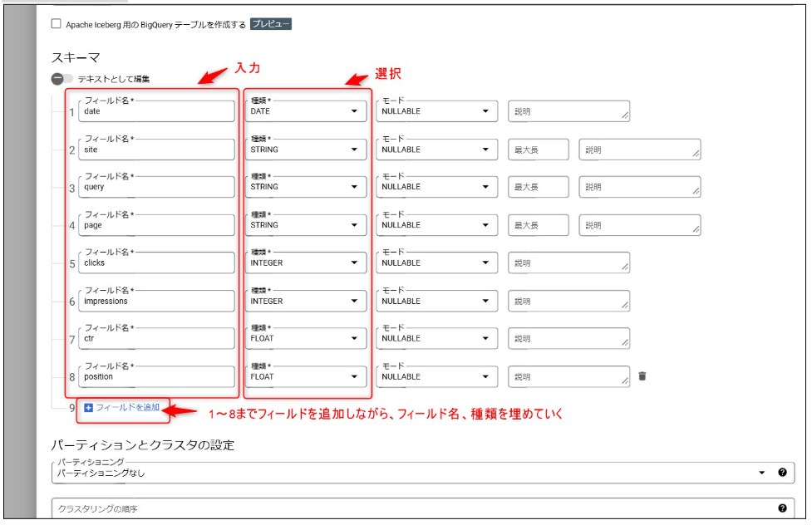Enable Apache Iceberg BigQuery table checkbox

pyautogui.click(x=56, y=24)
